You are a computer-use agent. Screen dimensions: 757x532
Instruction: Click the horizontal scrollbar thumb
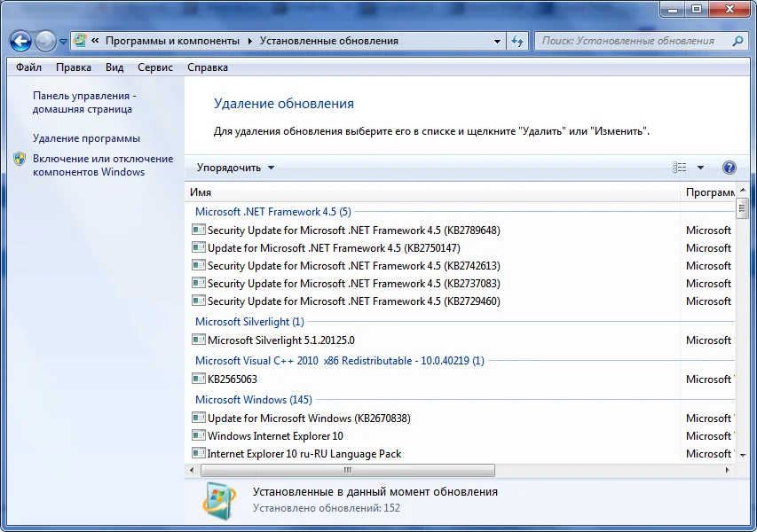coord(348,470)
